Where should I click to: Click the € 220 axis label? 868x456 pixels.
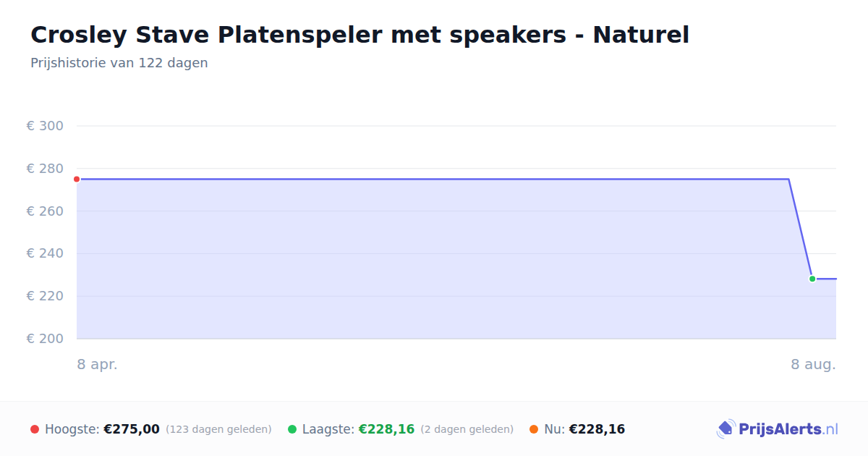pyautogui.click(x=45, y=296)
